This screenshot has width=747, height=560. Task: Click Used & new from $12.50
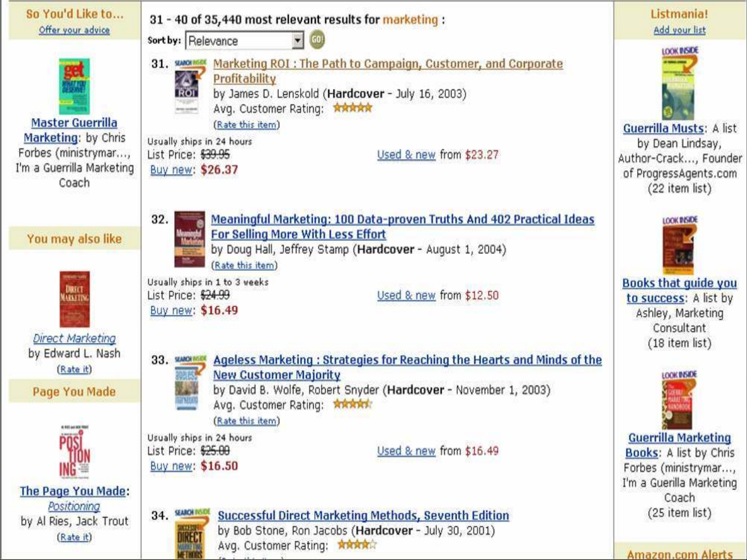pyautogui.click(x=406, y=295)
